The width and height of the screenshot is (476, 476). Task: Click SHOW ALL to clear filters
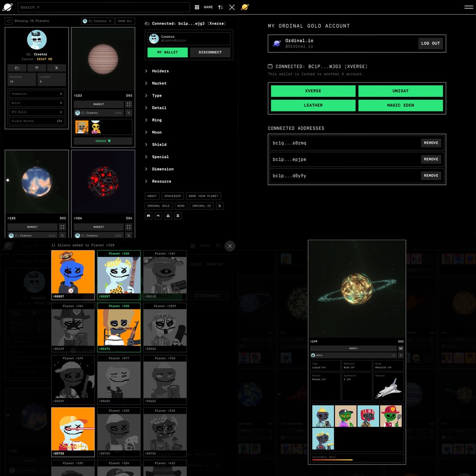click(x=125, y=21)
